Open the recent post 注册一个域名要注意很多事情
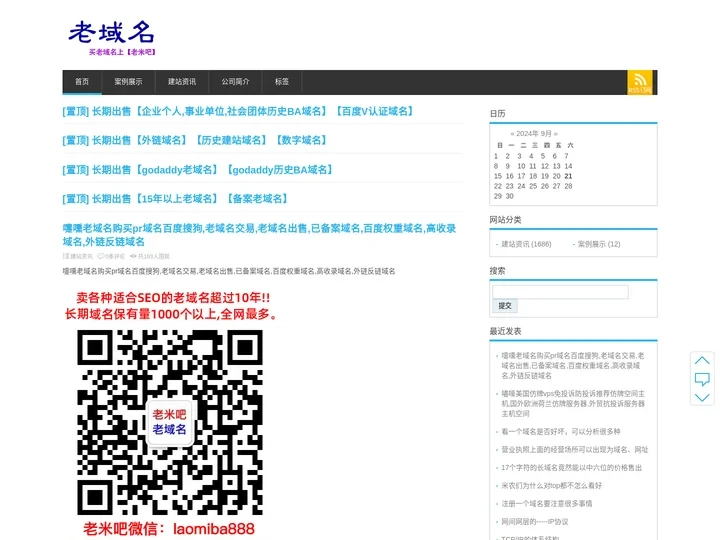The height and width of the screenshot is (540, 720). coord(547,504)
